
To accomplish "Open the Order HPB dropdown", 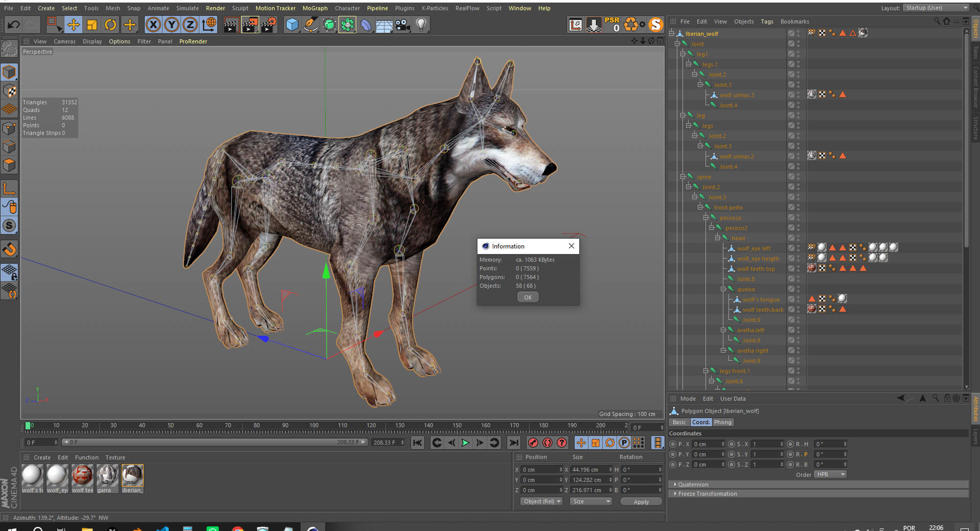I will (830, 474).
